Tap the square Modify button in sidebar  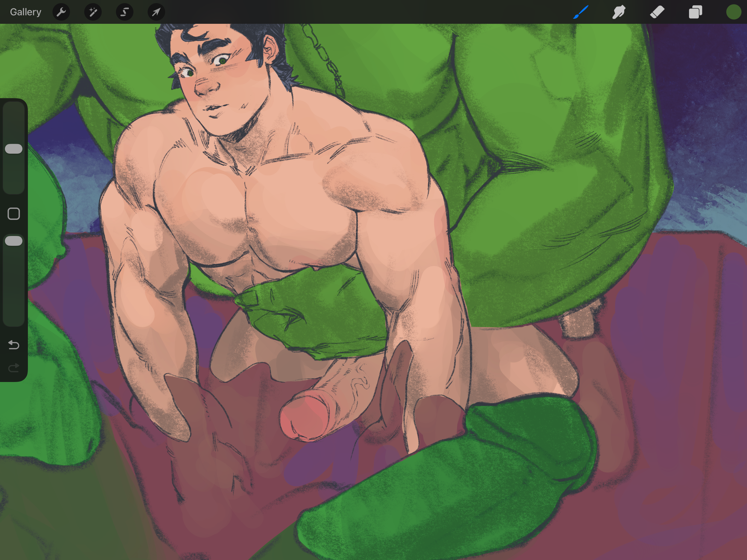tap(14, 214)
